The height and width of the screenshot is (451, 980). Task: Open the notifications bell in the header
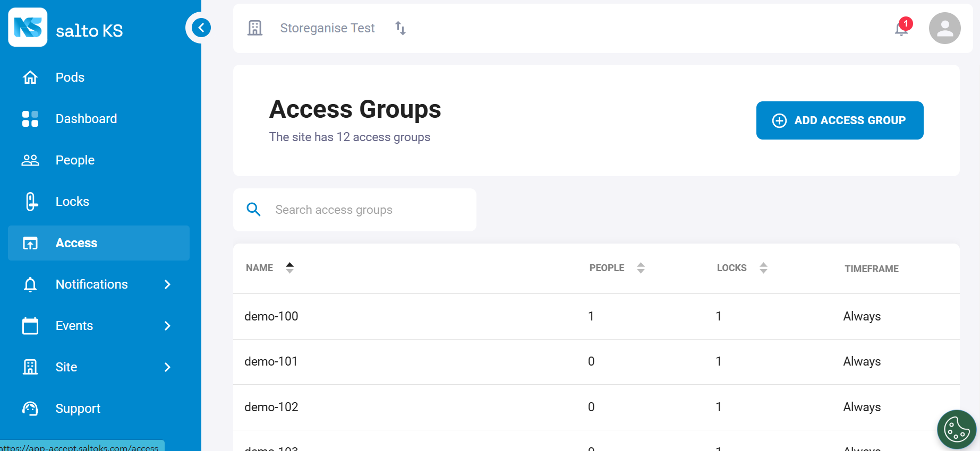pyautogui.click(x=901, y=28)
